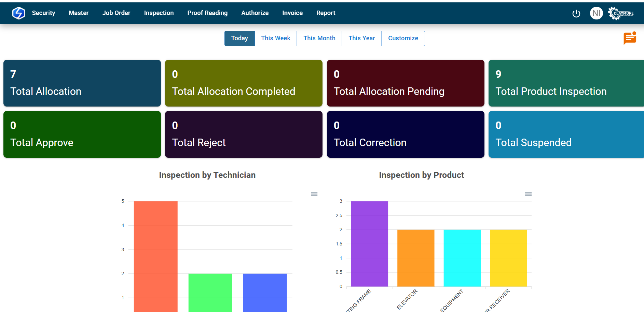Select the Today filter
Screen dimensions: 644x312
tap(239, 38)
